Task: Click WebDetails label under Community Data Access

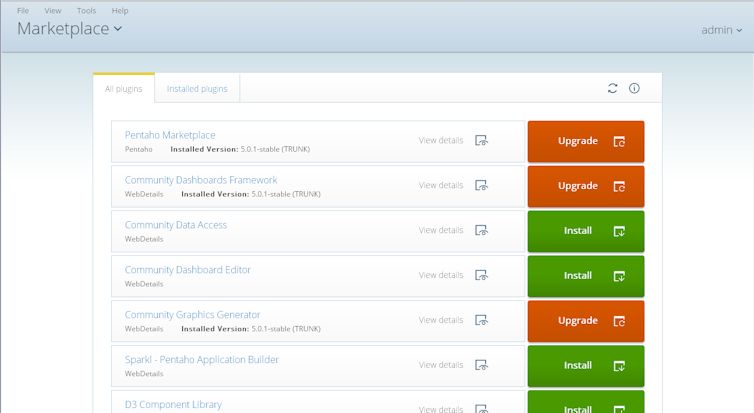Action: pos(144,239)
